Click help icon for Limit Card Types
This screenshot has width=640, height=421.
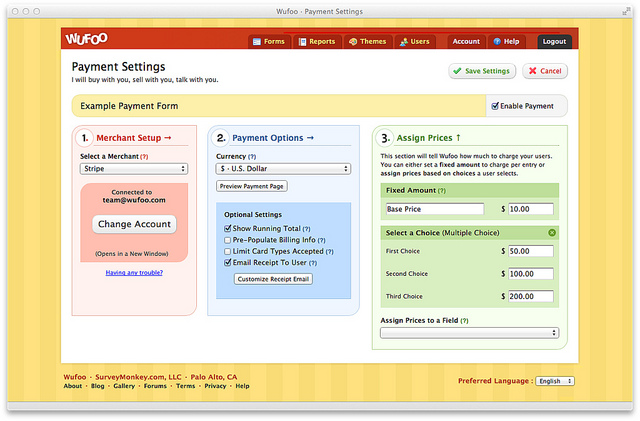(330, 252)
